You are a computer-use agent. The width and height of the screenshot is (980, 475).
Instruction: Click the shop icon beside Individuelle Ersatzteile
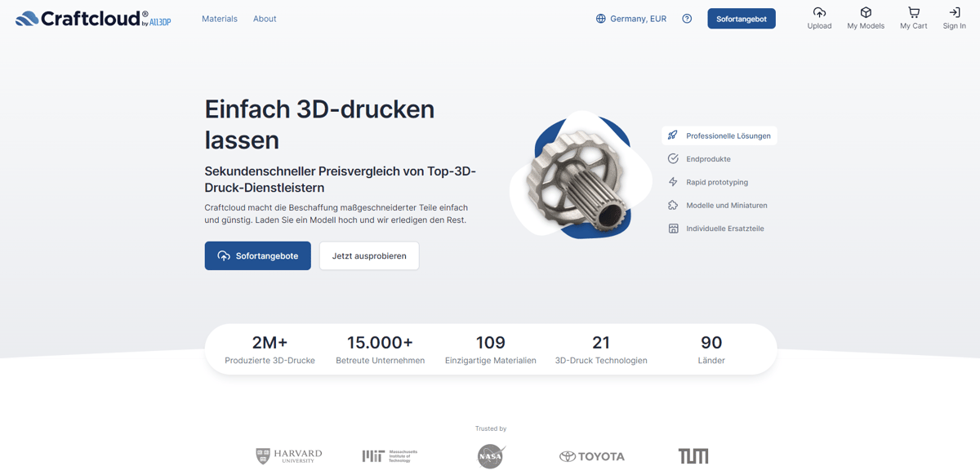click(x=673, y=229)
